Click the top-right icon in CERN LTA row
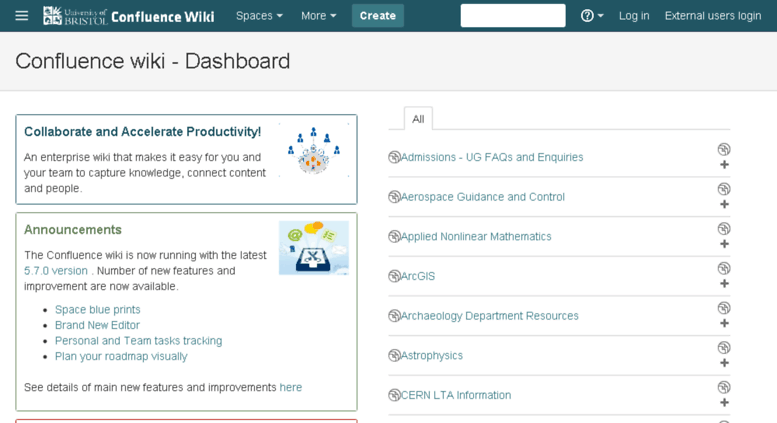This screenshot has height=423, width=777. click(724, 387)
